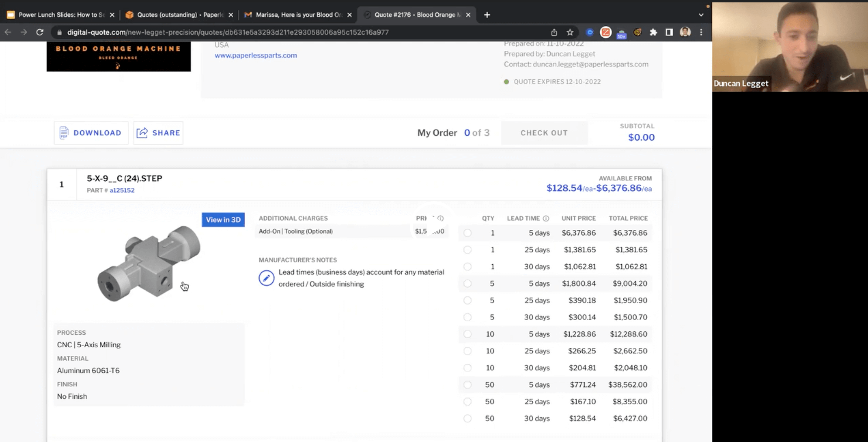Switch to Quote #2176 Blood Orange tab
Image resolution: width=868 pixels, height=442 pixels.
417,15
